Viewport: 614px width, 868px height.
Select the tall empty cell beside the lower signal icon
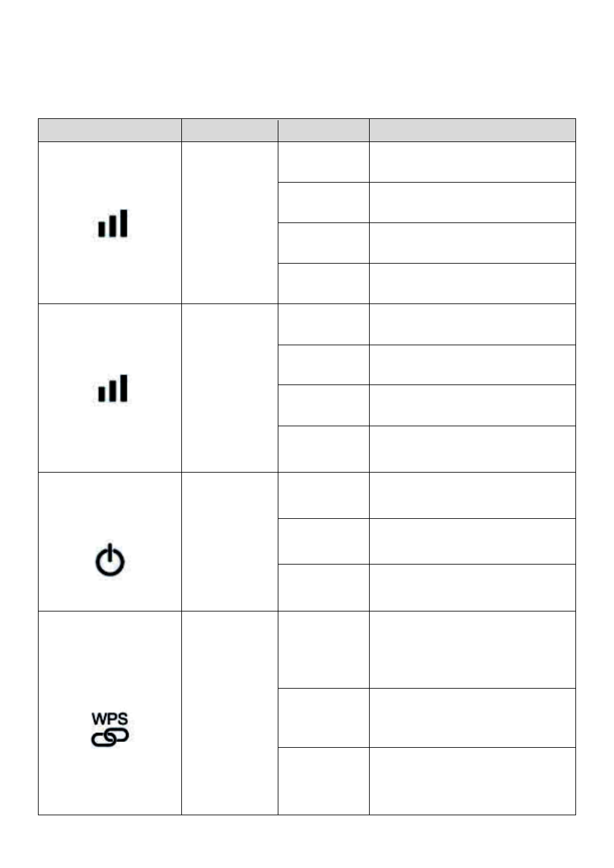[230, 388]
